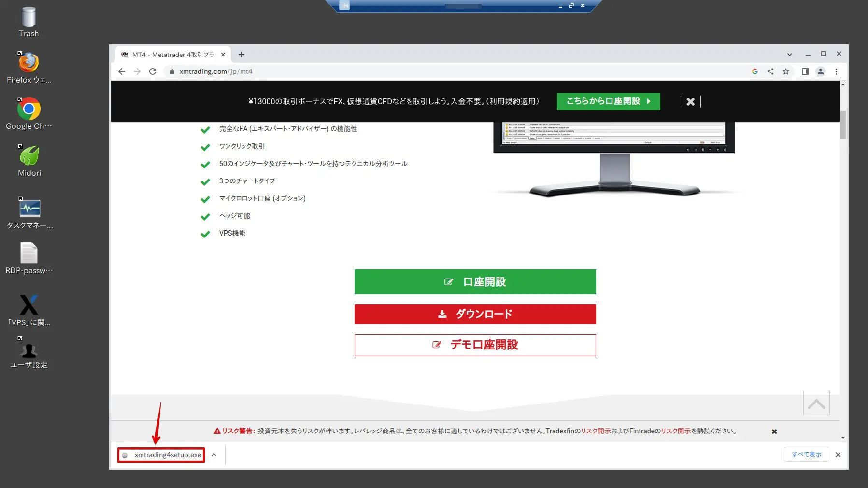The image size is (868, 488).
Task: Click the green 口座開設 button
Action: pyautogui.click(x=475, y=282)
